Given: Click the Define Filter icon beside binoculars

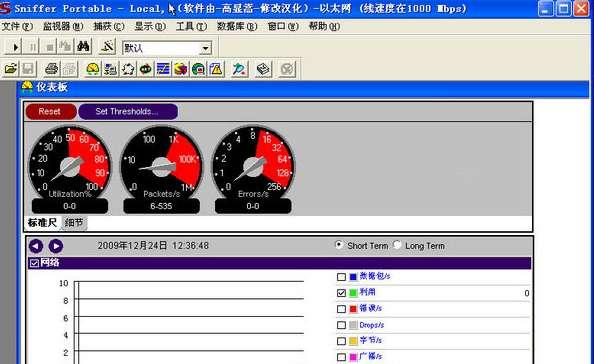Looking at the screenshot, I should 107,47.
